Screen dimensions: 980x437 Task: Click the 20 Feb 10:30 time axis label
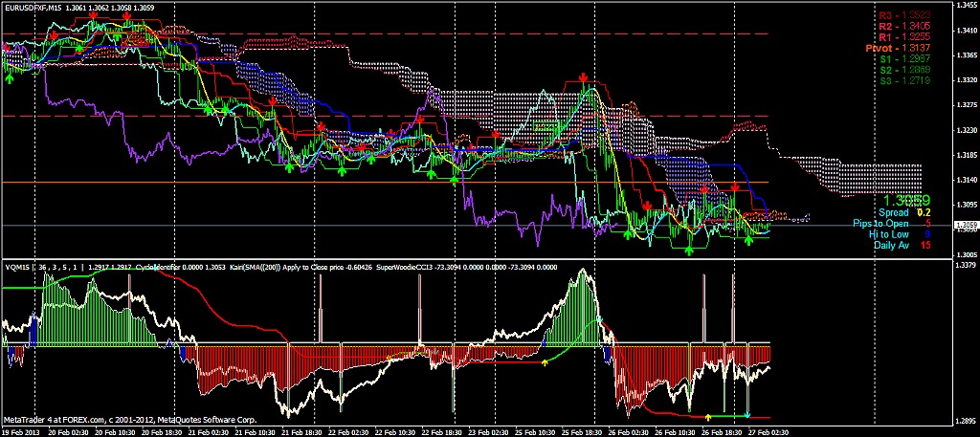(x=113, y=431)
